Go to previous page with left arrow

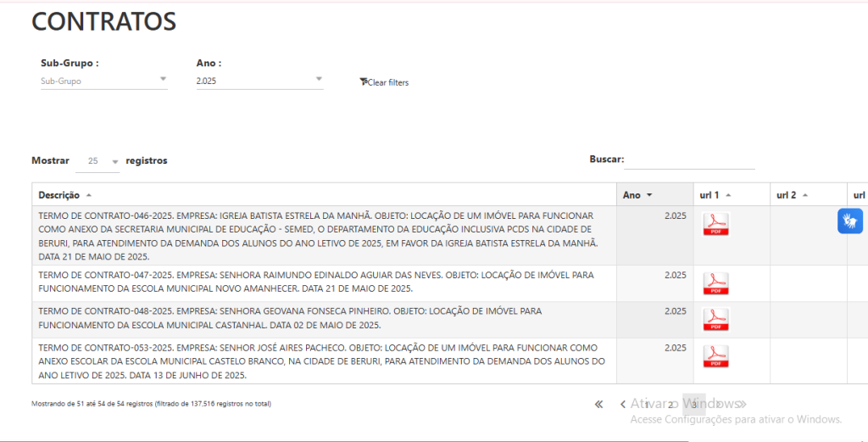pos(623,405)
